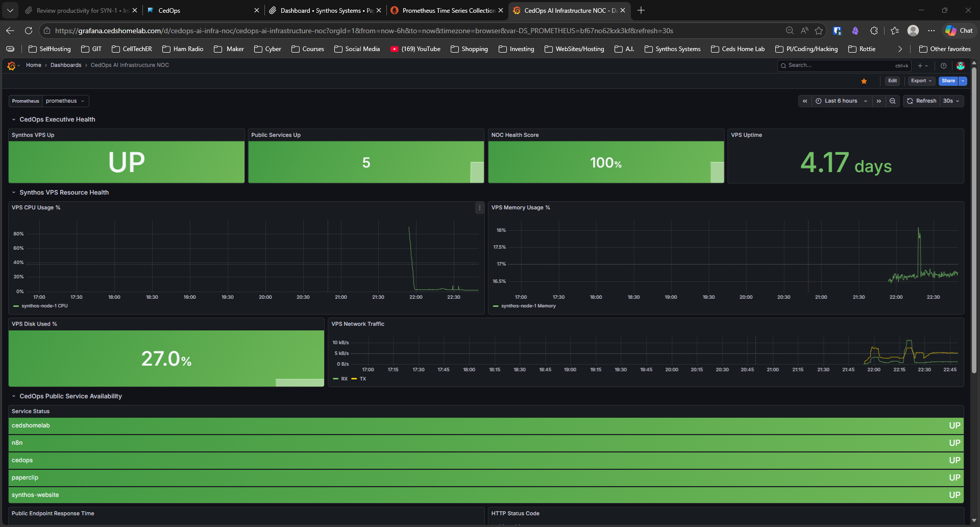
Task: Reload the page with the browser refresh icon
Action: (x=29, y=31)
